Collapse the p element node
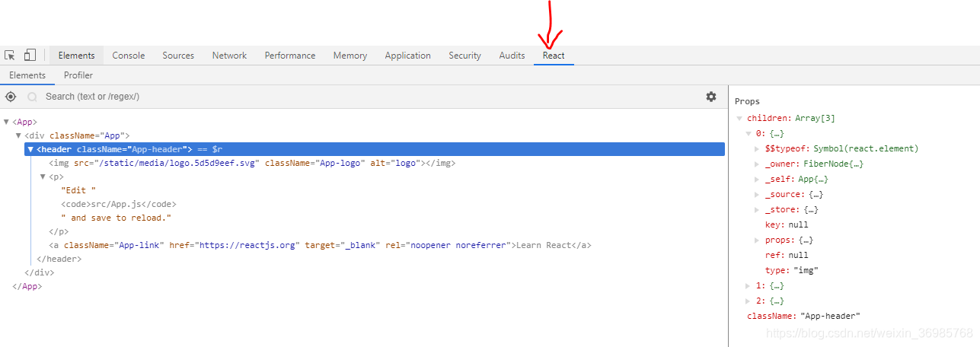 click(43, 177)
